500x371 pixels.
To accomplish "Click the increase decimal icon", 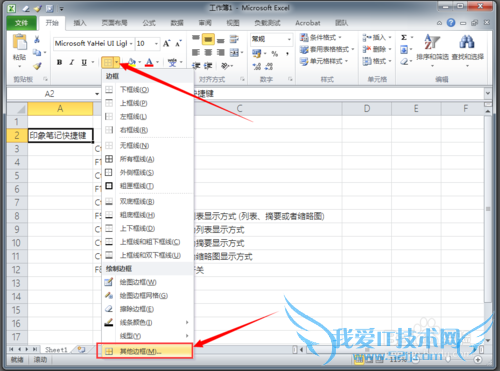I will pyautogui.click(x=257, y=66).
